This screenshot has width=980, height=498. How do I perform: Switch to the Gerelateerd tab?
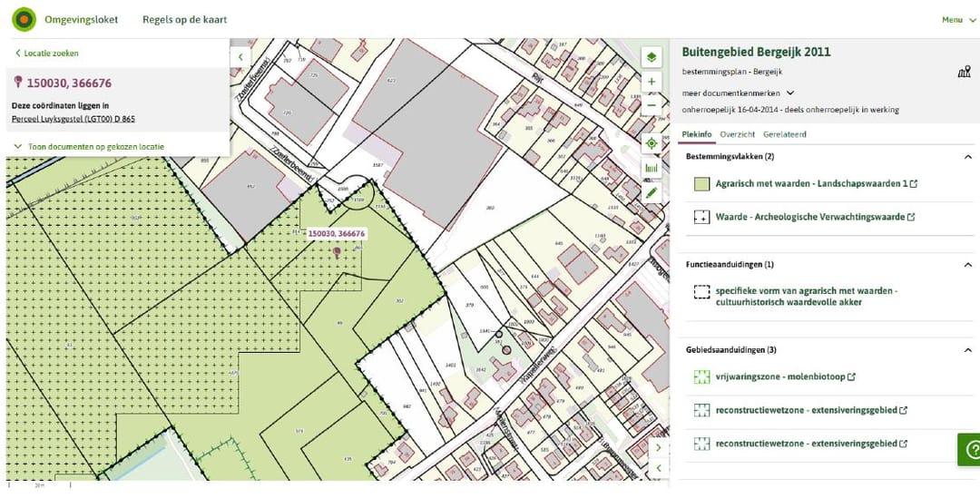(784, 134)
